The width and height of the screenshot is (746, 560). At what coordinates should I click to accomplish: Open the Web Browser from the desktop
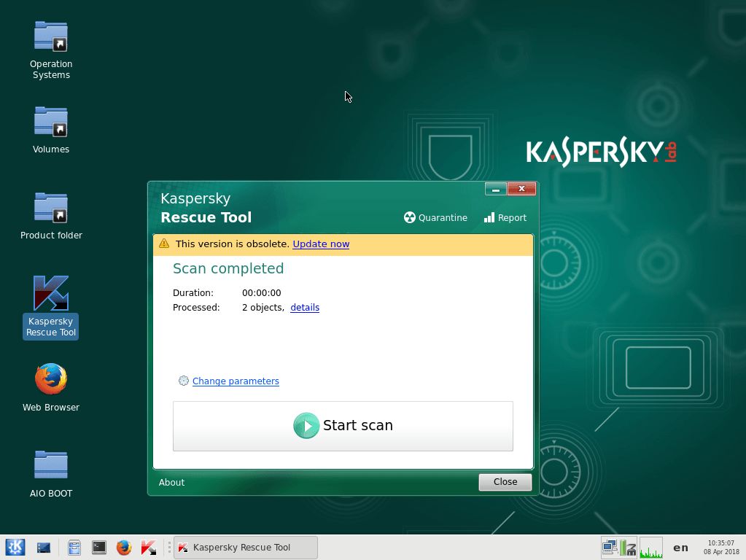pos(50,378)
